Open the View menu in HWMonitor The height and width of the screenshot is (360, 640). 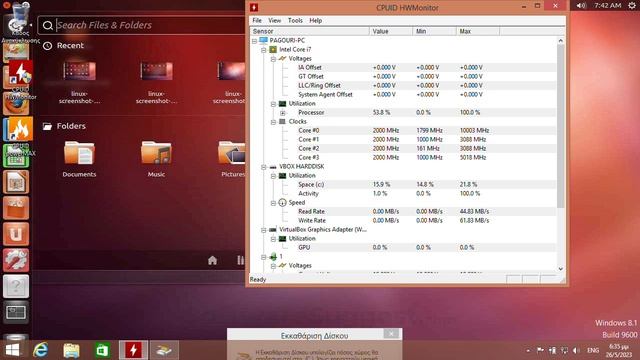click(274, 20)
